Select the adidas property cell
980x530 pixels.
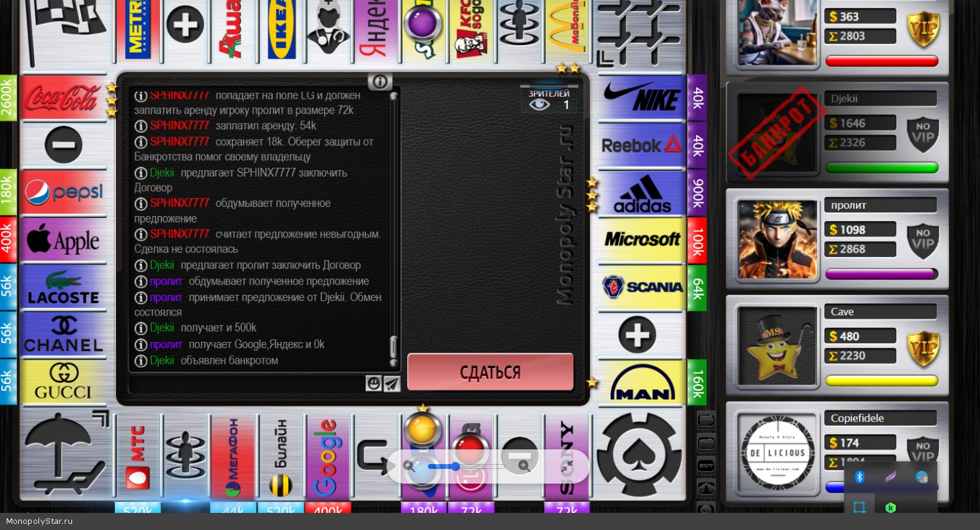[642, 193]
